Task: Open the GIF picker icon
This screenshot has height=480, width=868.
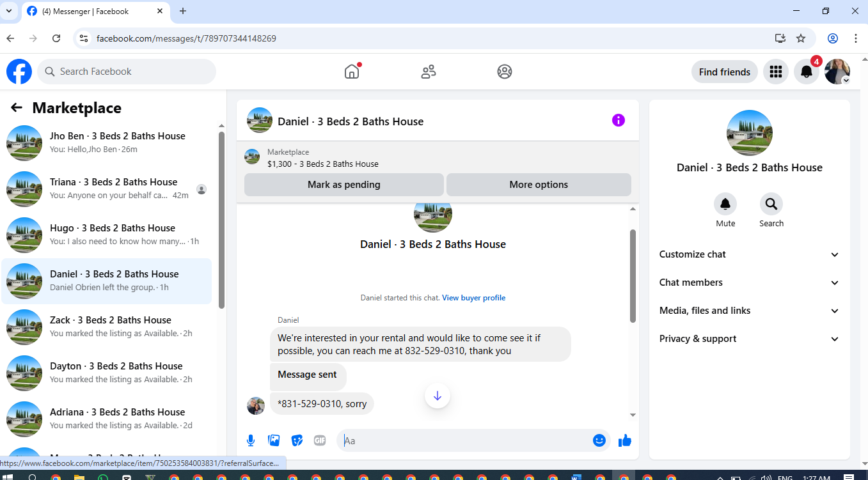Action: 320,440
